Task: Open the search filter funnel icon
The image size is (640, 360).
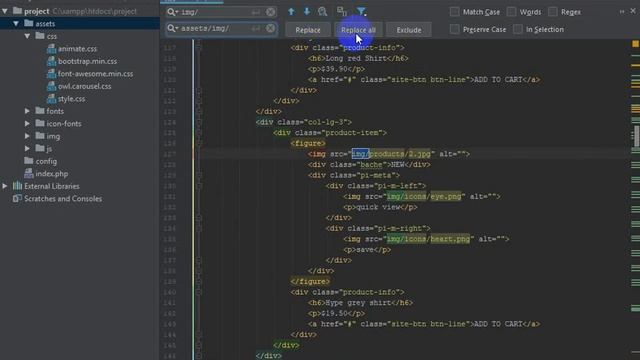Action: (361, 11)
